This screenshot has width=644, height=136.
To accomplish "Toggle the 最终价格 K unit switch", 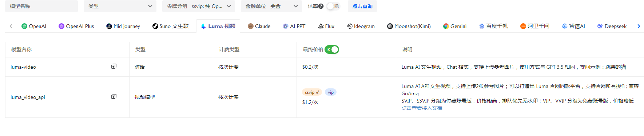I will (332, 49).
